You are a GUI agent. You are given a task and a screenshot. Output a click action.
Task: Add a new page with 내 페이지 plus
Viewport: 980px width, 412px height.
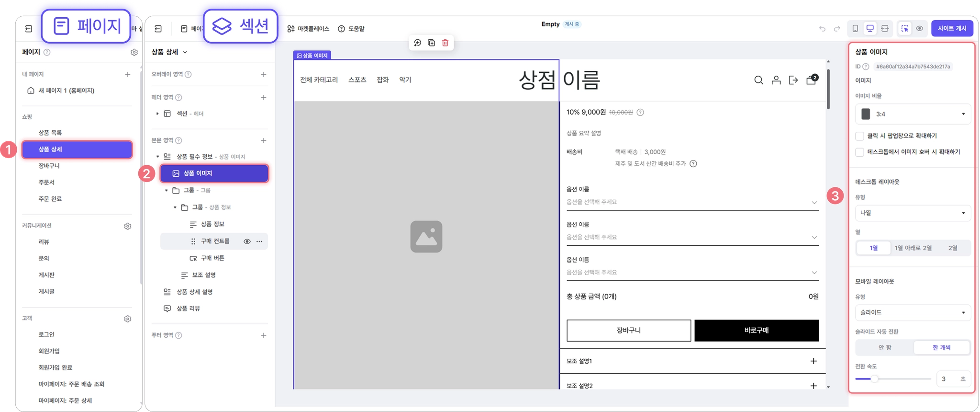pos(128,74)
